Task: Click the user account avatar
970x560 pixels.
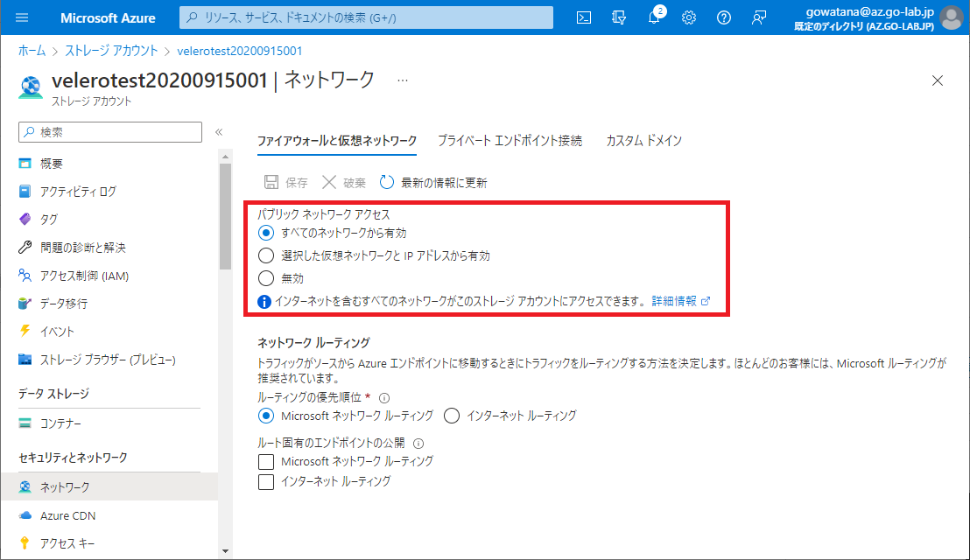Action: 952,17
